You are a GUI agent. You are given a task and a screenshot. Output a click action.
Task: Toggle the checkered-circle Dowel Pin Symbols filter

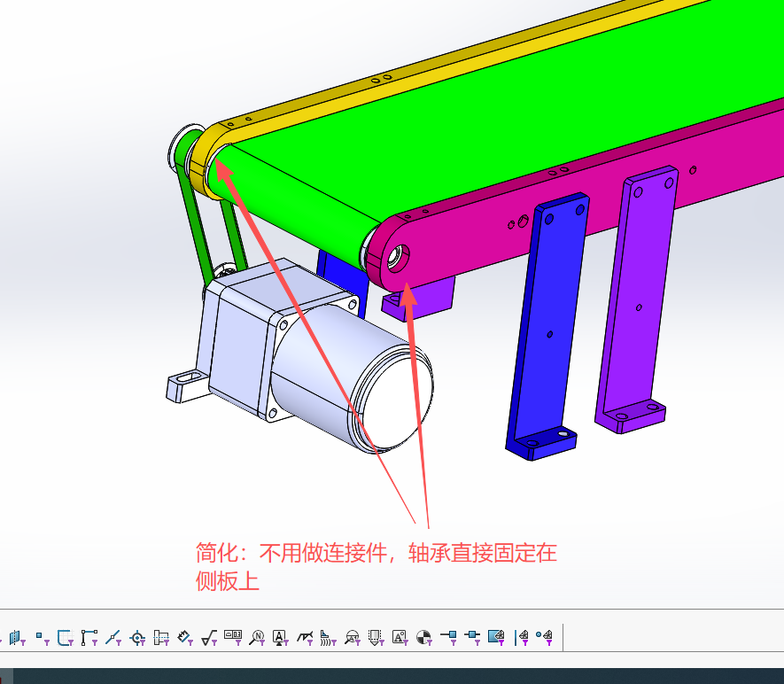pos(424,638)
